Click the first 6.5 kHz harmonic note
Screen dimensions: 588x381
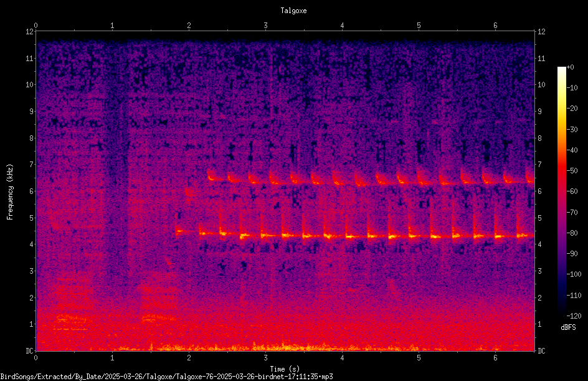(x=211, y=177)
